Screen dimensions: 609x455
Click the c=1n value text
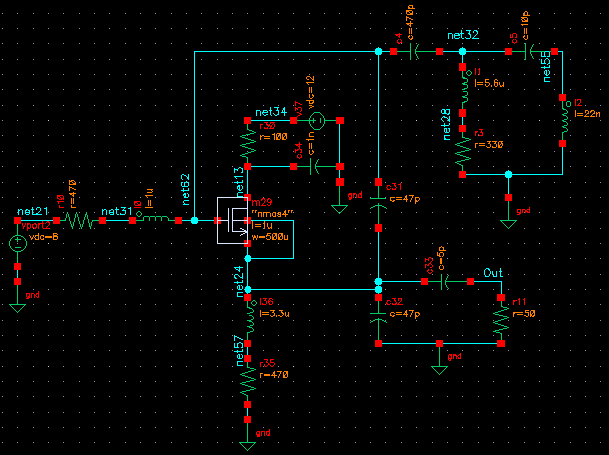click(x=311, y=143)
